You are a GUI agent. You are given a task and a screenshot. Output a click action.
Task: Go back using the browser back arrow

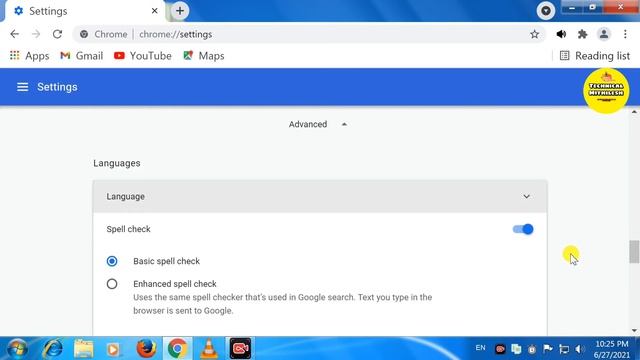pos(15,34)
